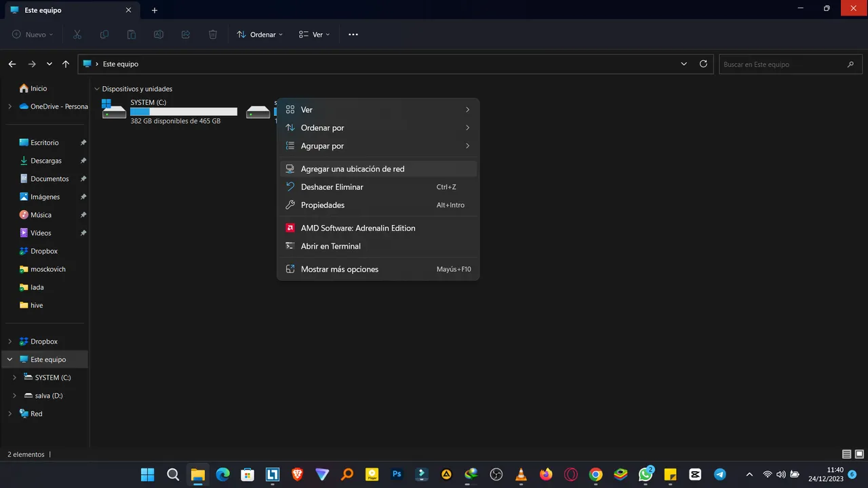Click the search magnifier in search box
The image size is (868, 488).
850,64
